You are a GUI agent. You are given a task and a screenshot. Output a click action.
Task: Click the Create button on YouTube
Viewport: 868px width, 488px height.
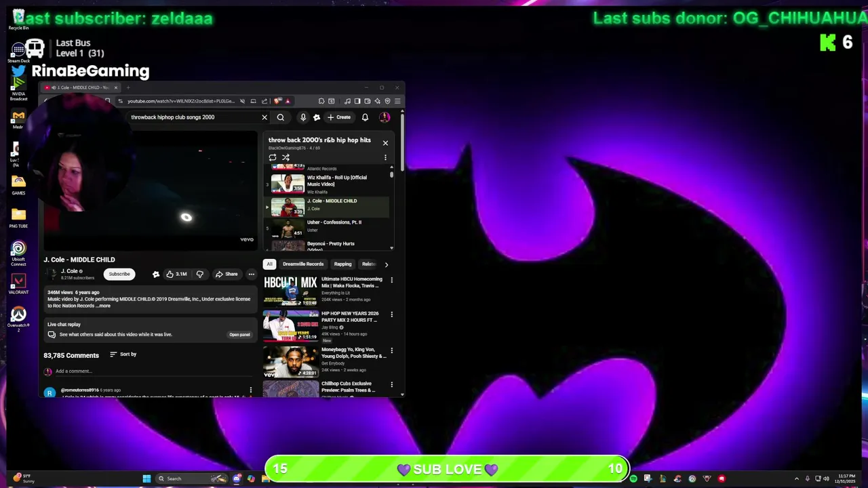[339, 117]
